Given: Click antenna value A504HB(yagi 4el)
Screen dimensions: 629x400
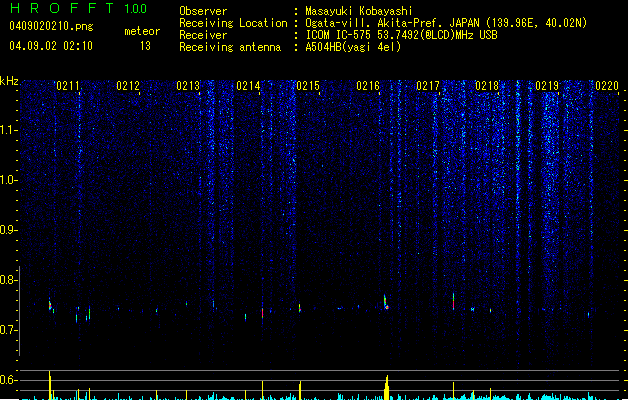Looking at the screenshot, I should click(353, 47).
